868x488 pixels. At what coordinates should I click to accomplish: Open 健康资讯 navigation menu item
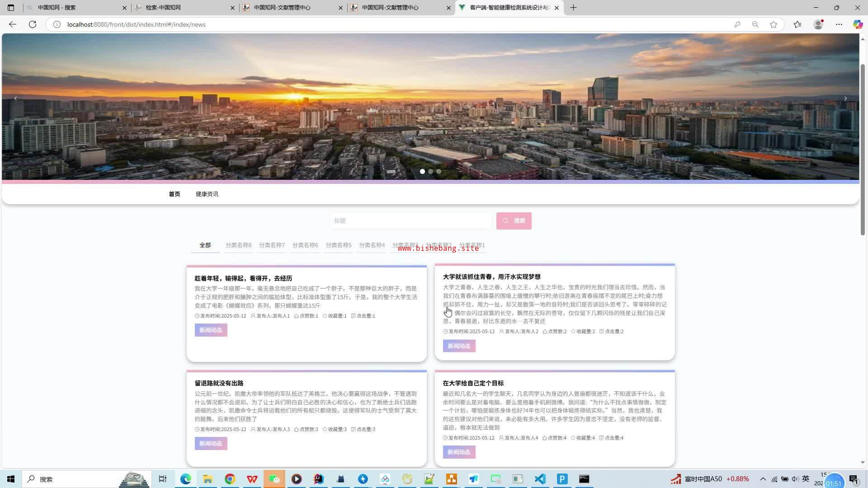207,194
